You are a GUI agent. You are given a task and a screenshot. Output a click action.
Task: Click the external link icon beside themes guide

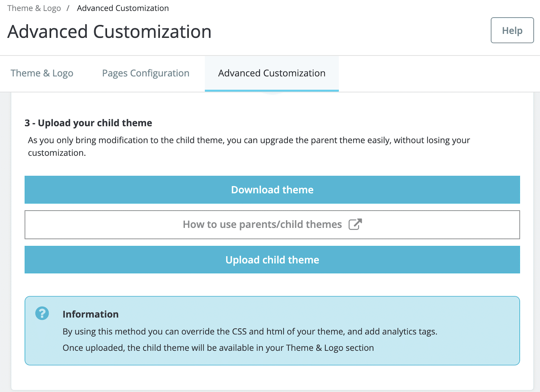355,224
